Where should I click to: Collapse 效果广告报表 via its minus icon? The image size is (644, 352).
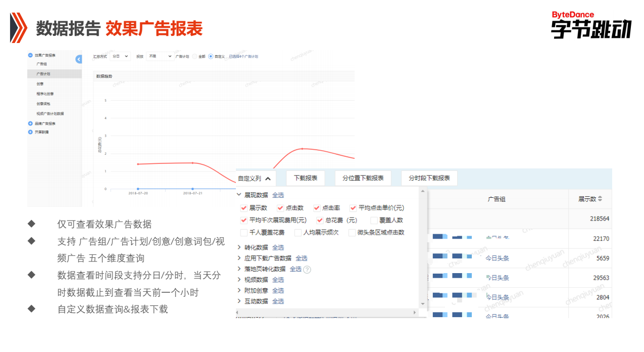pyautogui.click(x=31, y=54)
